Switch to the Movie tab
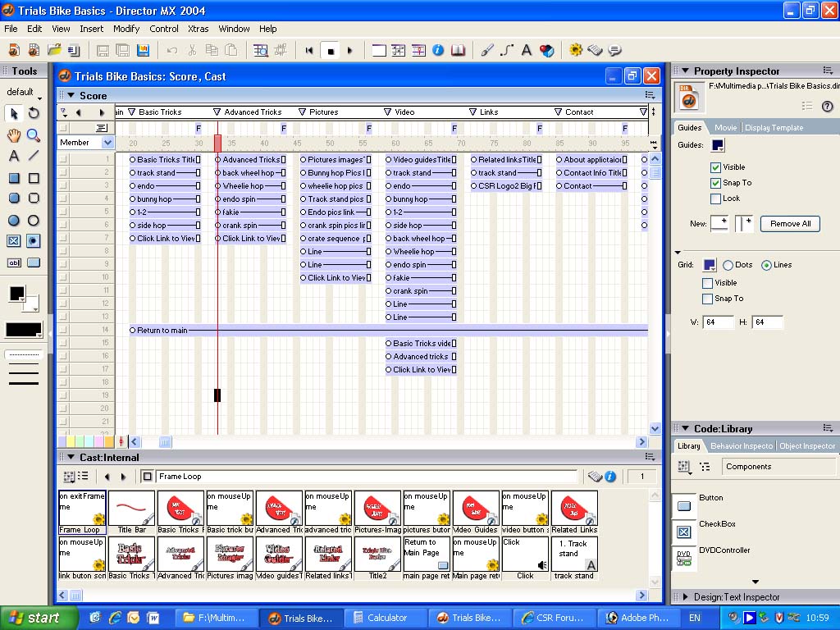This screenshot has height=630, width=840. (725, 127)
